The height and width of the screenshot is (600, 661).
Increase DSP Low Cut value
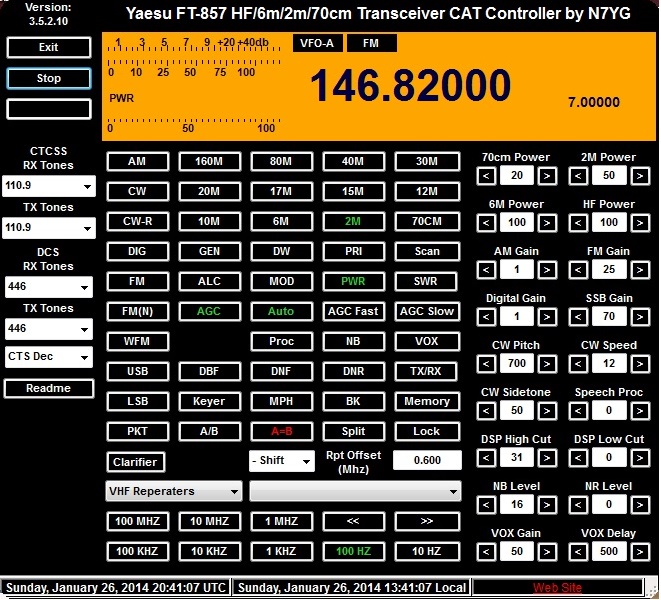click(x=640, y=457)
